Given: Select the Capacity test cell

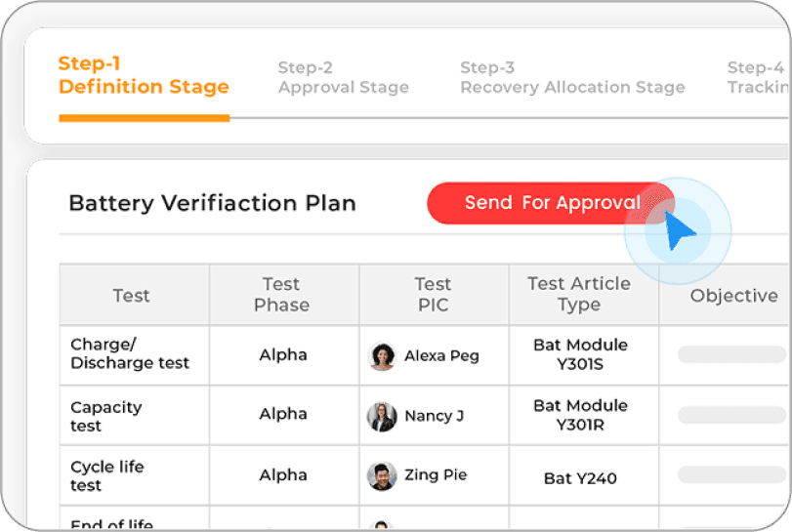Looking at the screenshot, I should coord(106,416).
